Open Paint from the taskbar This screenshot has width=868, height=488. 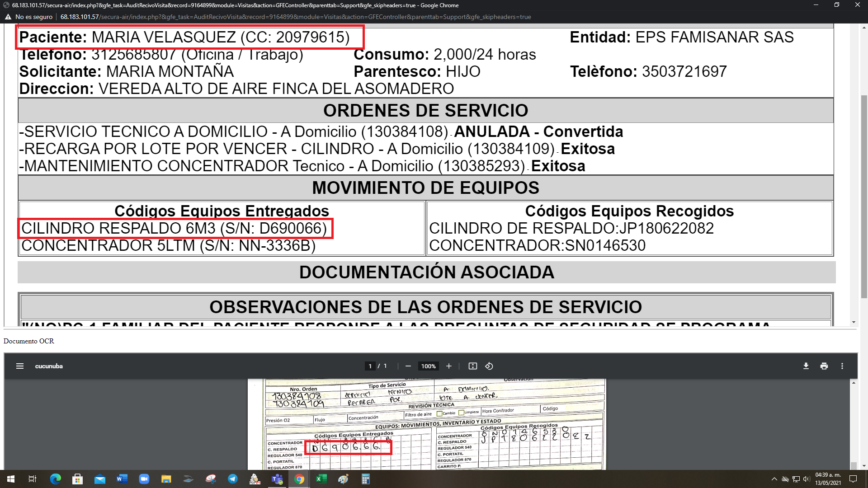tap(344, 479)
